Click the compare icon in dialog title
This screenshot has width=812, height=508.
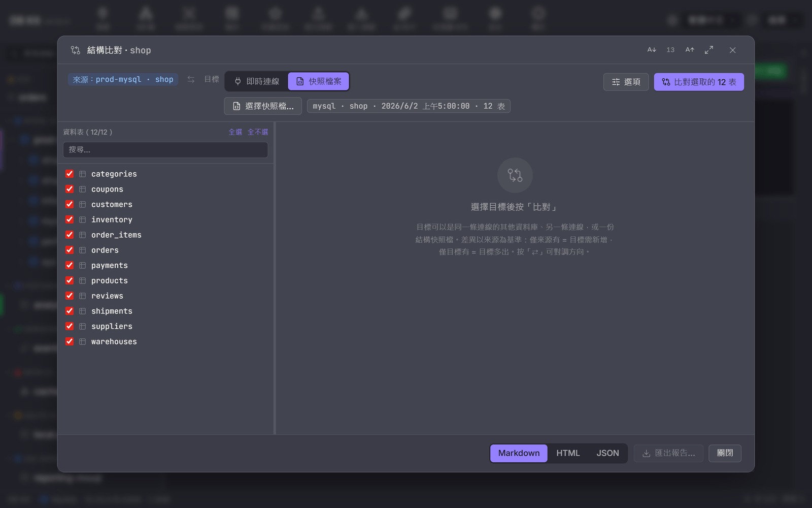click(76, 50)
